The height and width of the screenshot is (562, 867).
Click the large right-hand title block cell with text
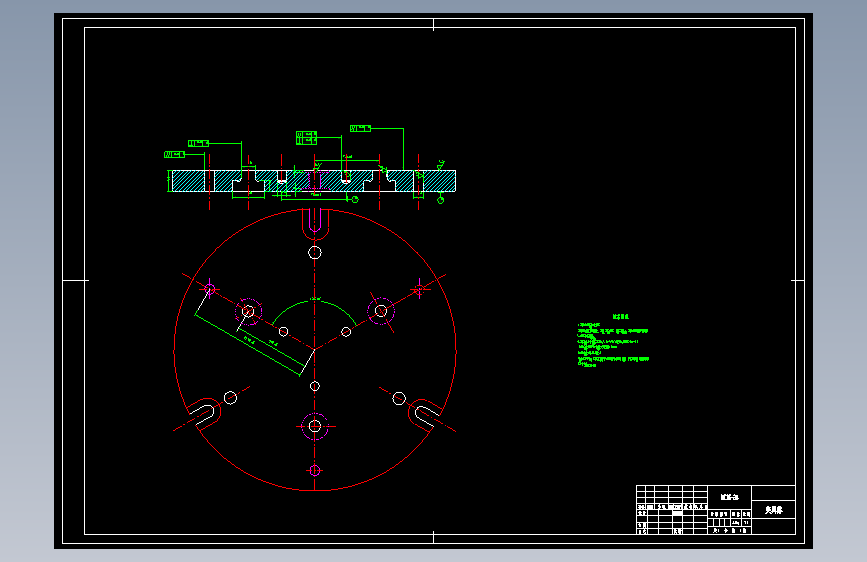(x=774, y=510)
